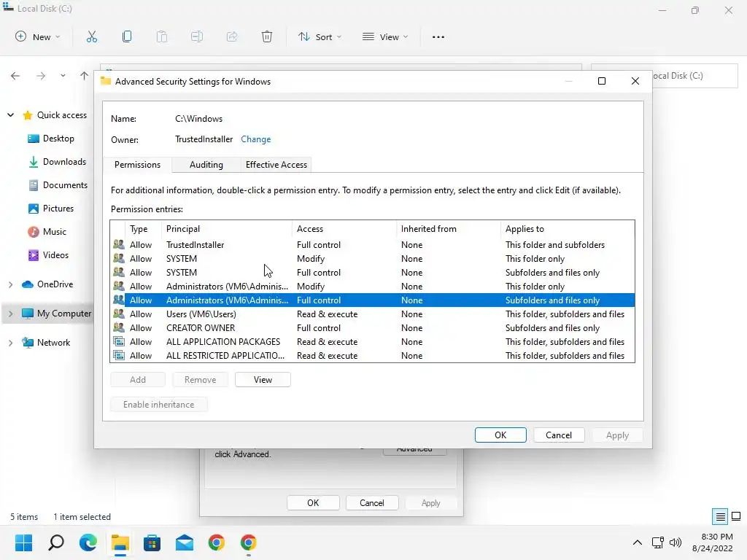Open the New dropdown in Explorer

tap(38, 36)
